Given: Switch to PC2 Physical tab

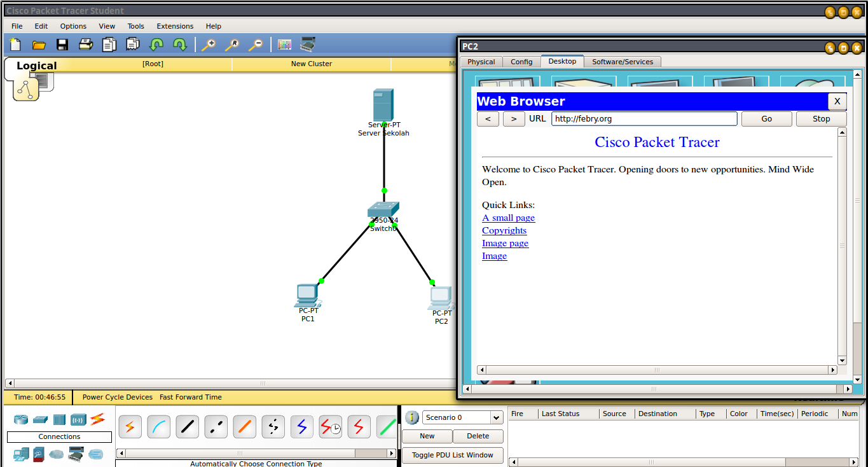Looking at the screenshot, I should click(481, 62).
